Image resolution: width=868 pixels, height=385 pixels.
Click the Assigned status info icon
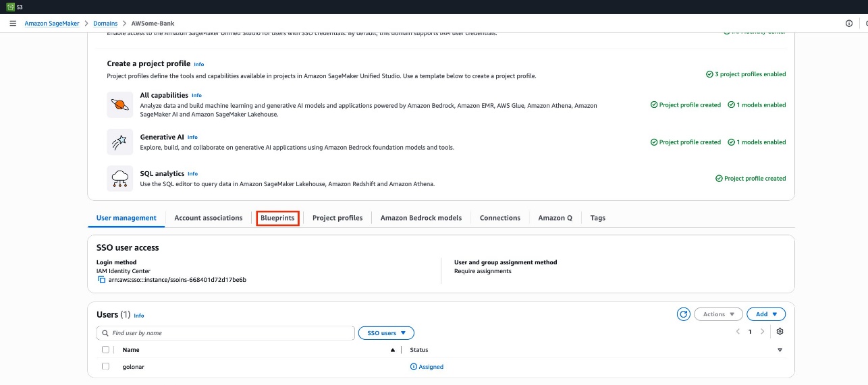414,367
